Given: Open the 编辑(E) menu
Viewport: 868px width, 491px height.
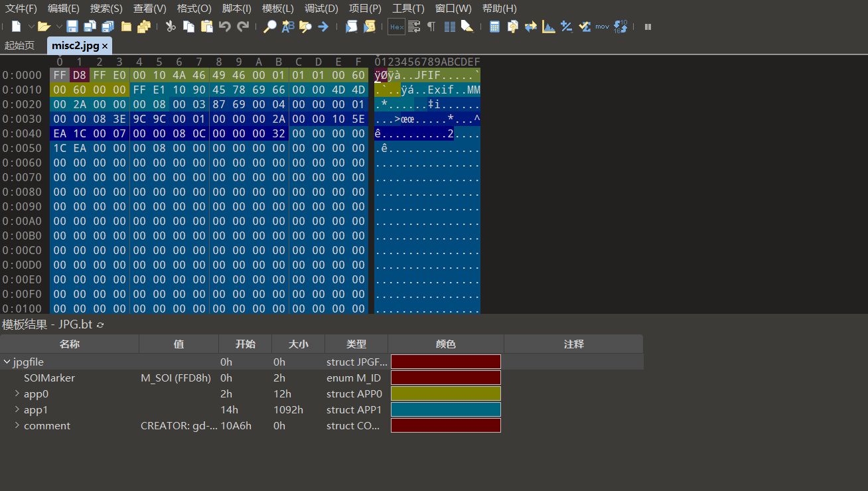Looking at the screenshot, I should tap(64, 9).
